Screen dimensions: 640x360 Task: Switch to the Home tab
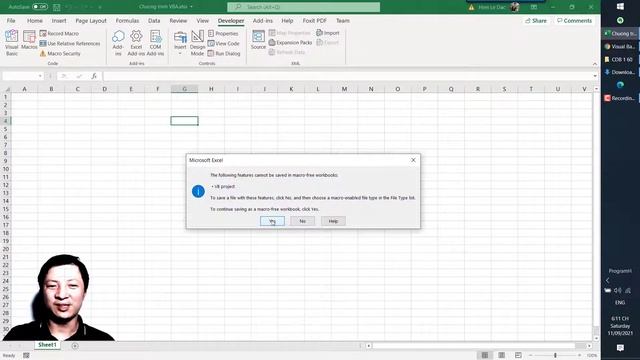(35, 20)
